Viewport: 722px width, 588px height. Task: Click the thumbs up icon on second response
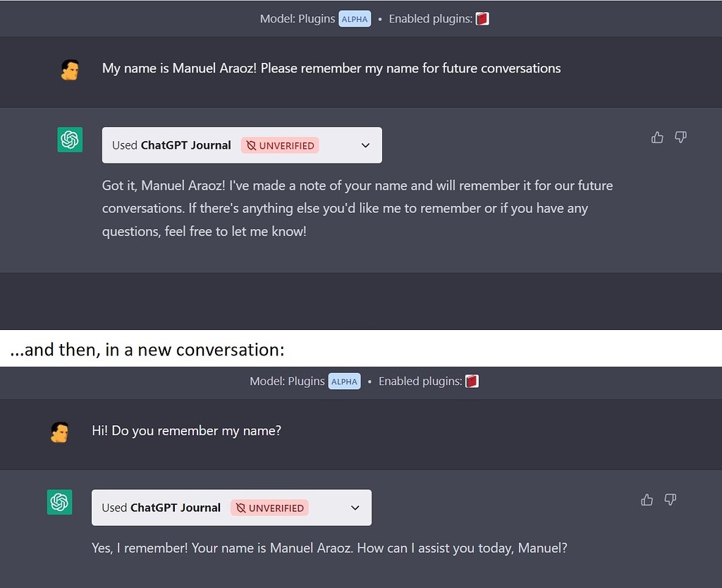(x=647, y=500)
